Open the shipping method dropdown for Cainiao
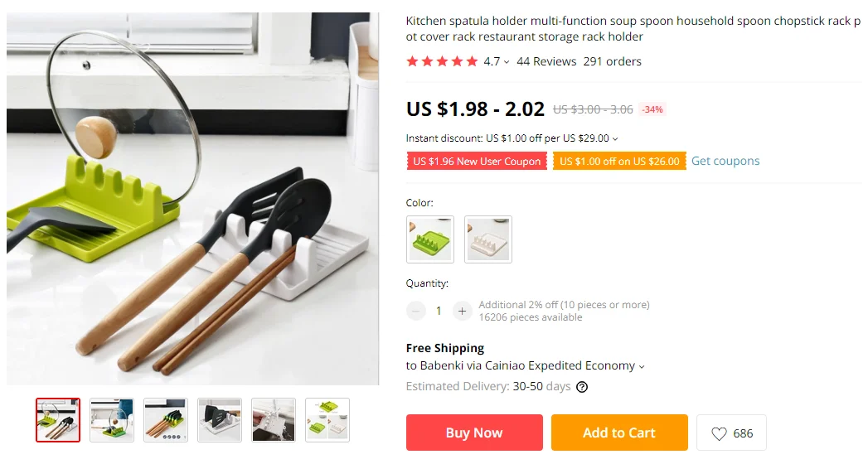Viewport: 868px width, 464px height. 642,367
